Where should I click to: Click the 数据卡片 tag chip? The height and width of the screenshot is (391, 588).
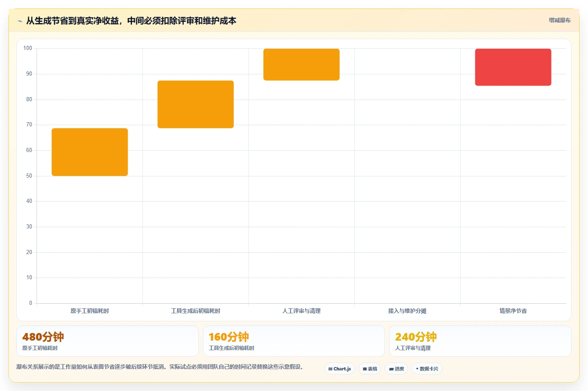click(x=427, y=369)
